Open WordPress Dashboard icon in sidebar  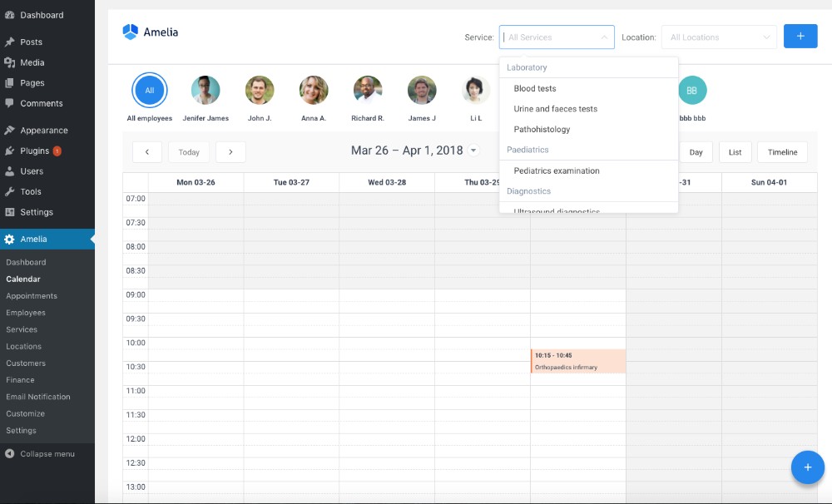[x=9, y=15]
